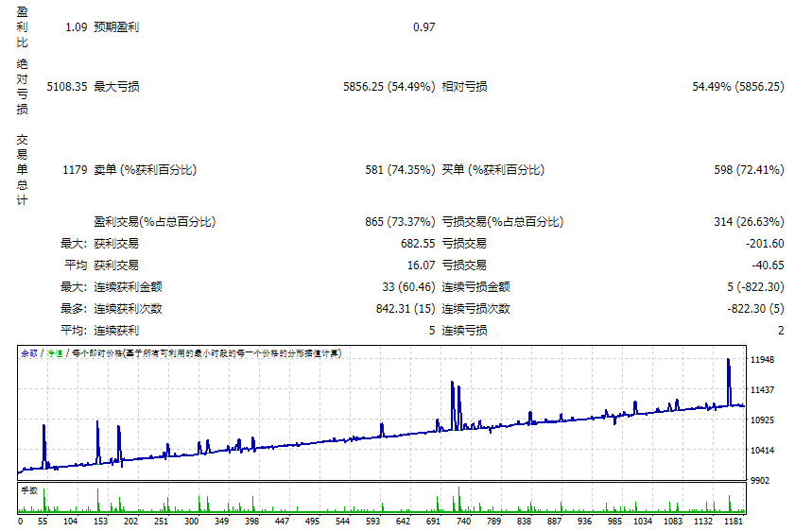Select the 卖单 win-percentage value 581 (74.35%)
This screenshot has width=812, height=531.
point(400,170)
